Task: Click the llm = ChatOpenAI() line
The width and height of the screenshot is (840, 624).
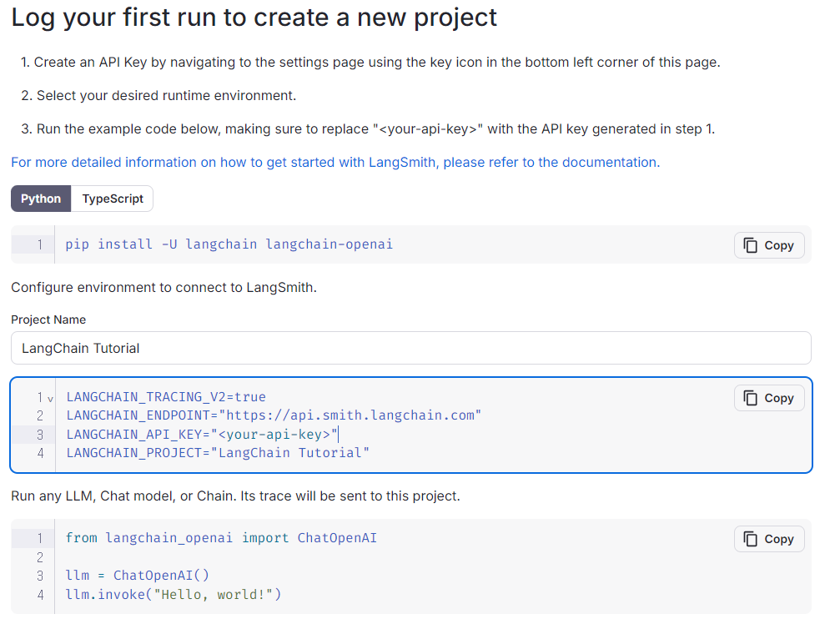Action: [138, 576]
